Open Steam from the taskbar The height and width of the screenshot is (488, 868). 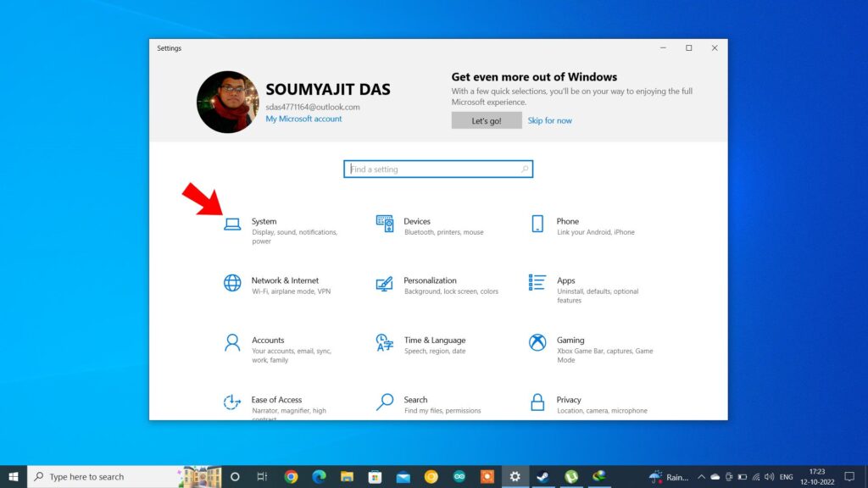[543, 476]
